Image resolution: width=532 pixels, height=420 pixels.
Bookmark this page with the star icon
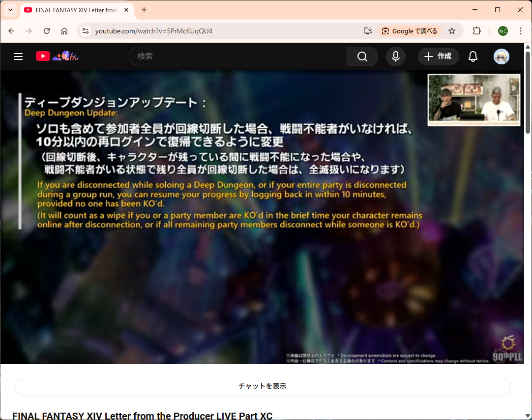pyautogui.click(x=452, y=31)
